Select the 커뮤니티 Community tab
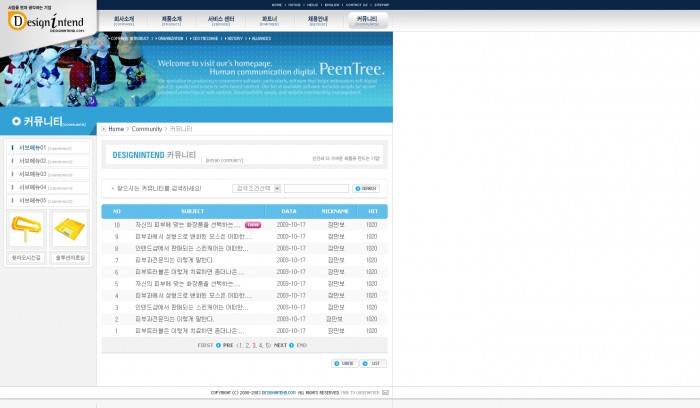The height and width of the screenshot is (408, 700). pos(367,21)
